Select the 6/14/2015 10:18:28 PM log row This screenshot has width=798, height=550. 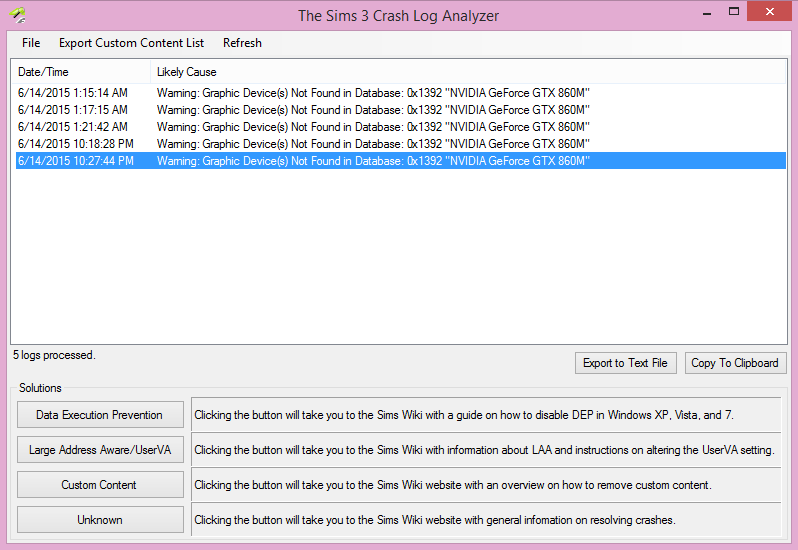(401, 144)
